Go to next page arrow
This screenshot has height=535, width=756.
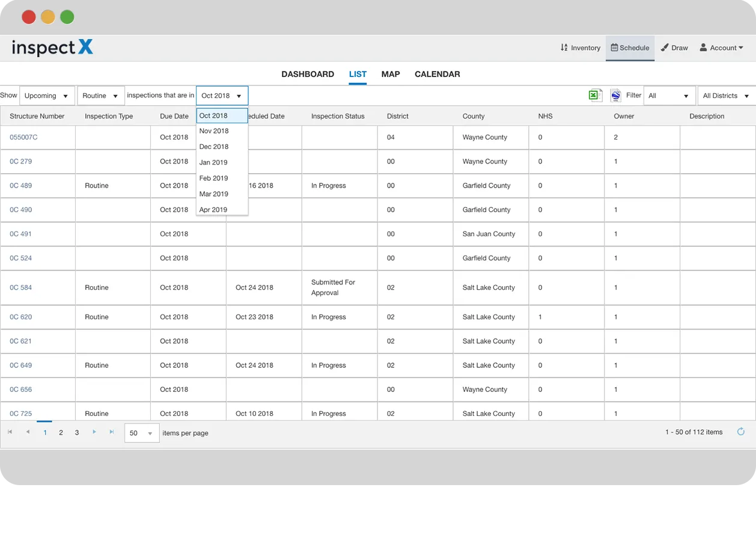tap(94, 432)
